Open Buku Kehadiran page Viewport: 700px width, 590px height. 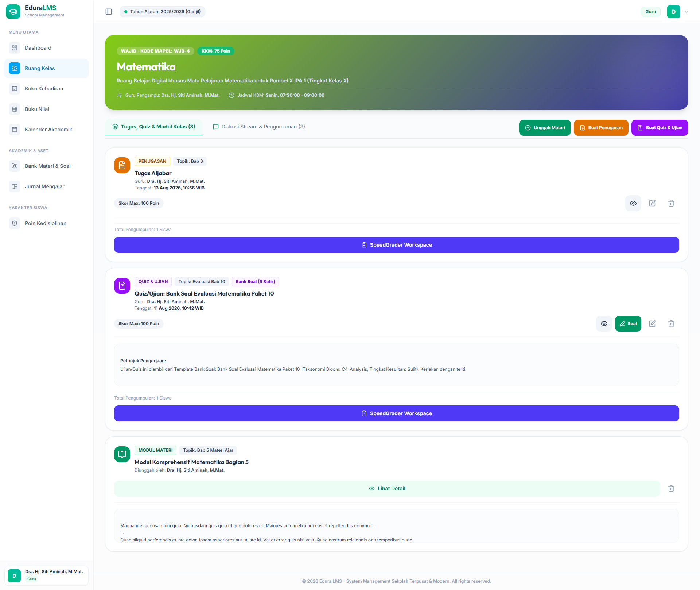pyautogui.click(x=46, y=89)
